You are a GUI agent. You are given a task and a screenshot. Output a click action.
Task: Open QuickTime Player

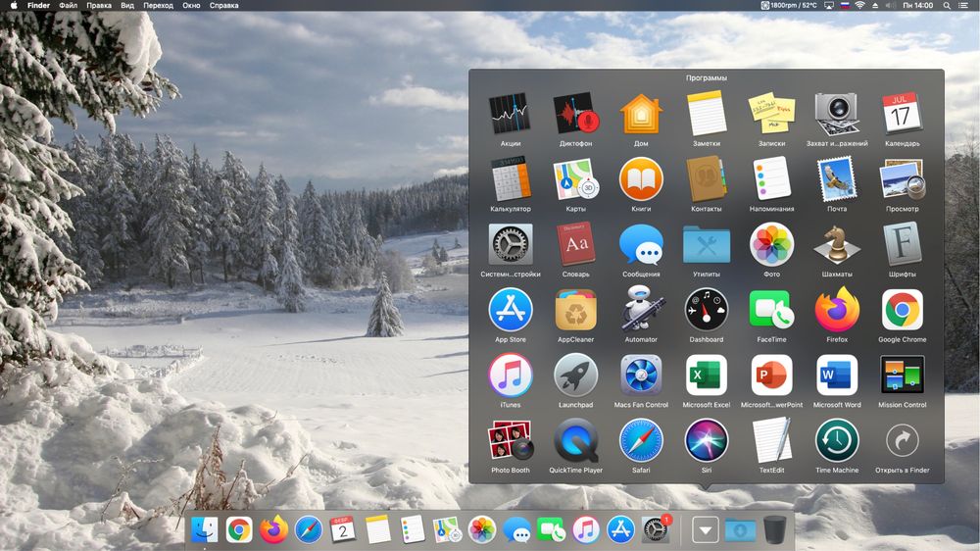pos(575,441)
